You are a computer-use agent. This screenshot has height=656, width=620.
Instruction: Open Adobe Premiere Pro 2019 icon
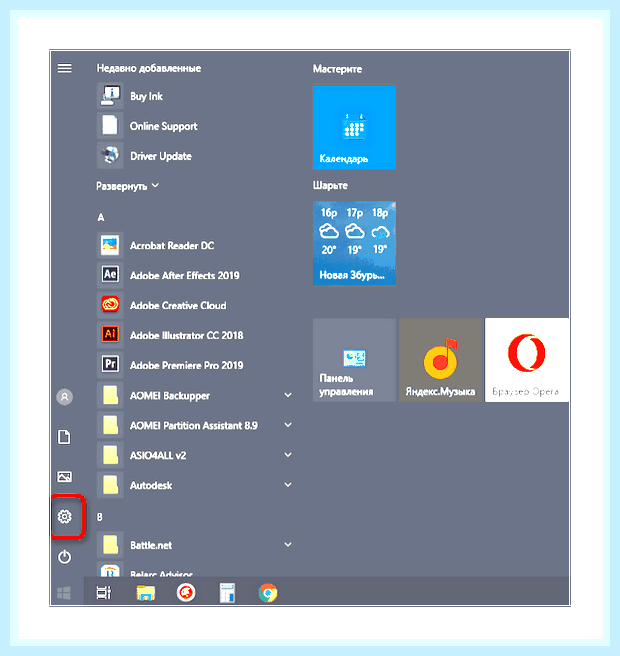tap(110, 365)
